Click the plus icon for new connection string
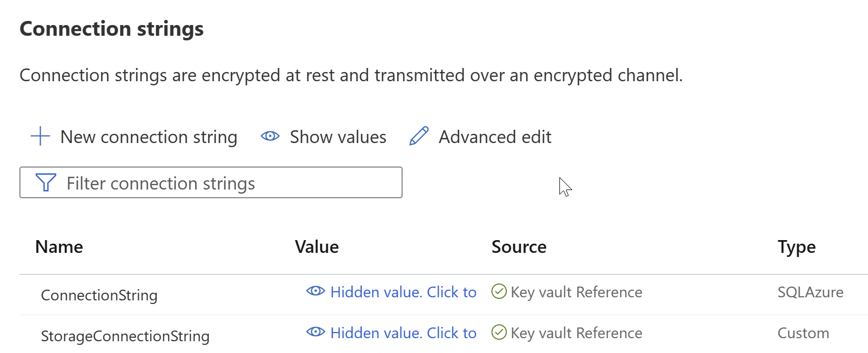This screenshot has height=353, width=868. [40, 136]
